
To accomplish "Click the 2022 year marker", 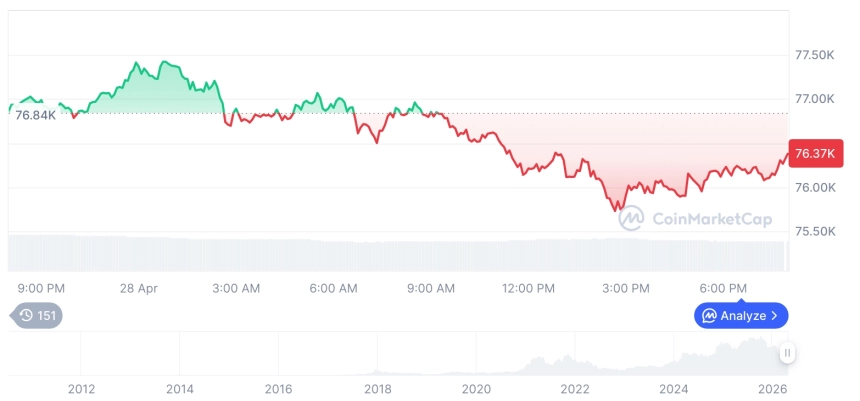I will (x=575, y=389).
